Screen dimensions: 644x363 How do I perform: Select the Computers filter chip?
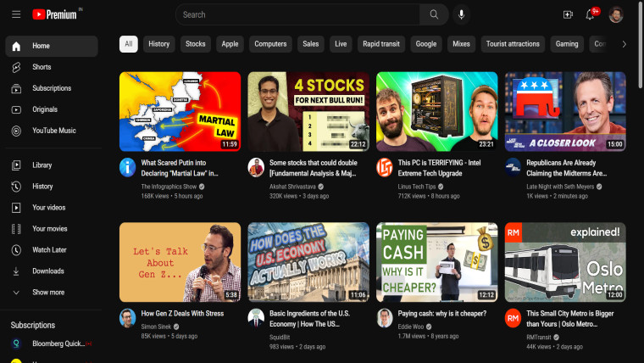click(270, 44)
